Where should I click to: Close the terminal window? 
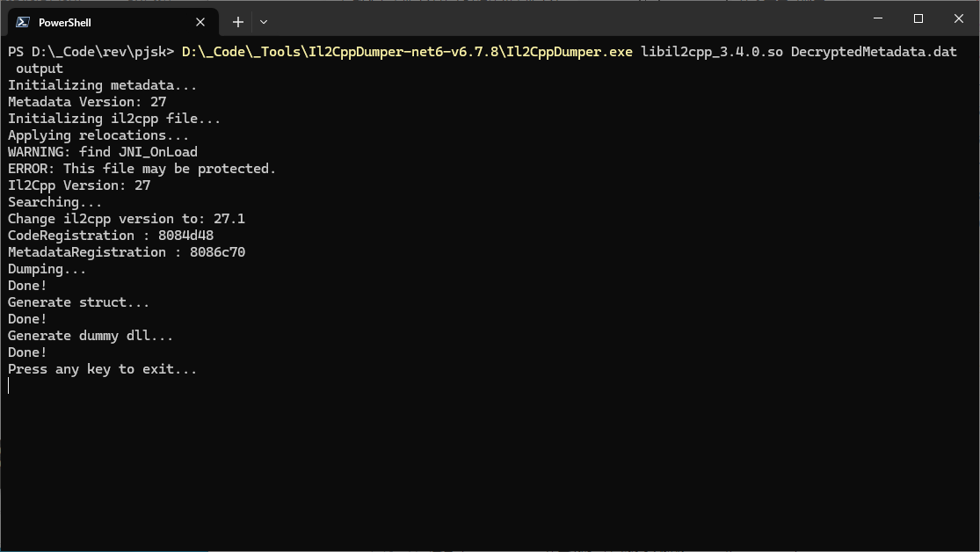tap(959, 18)
